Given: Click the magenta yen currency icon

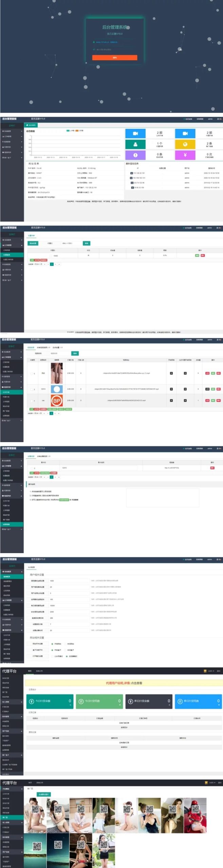Looking at the screenshot, I should coord(185,155).
